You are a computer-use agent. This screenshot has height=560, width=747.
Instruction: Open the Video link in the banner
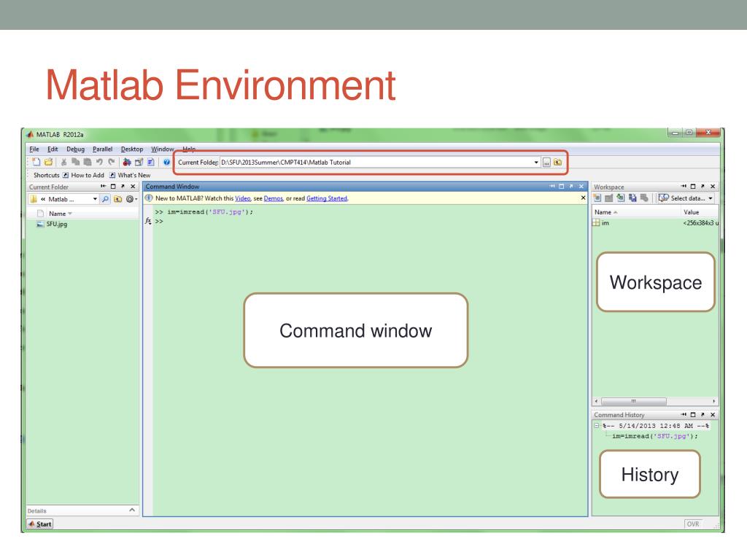tap(242, 198)
